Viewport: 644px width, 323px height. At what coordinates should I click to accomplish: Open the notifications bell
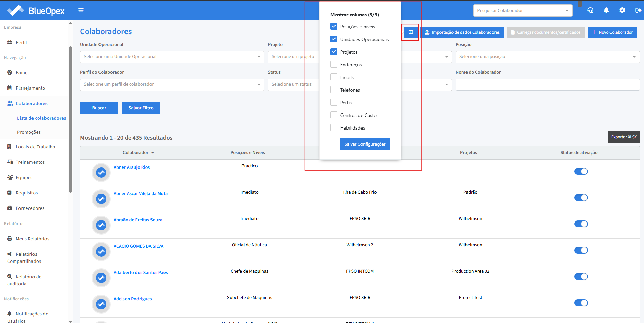click(606, 10)
